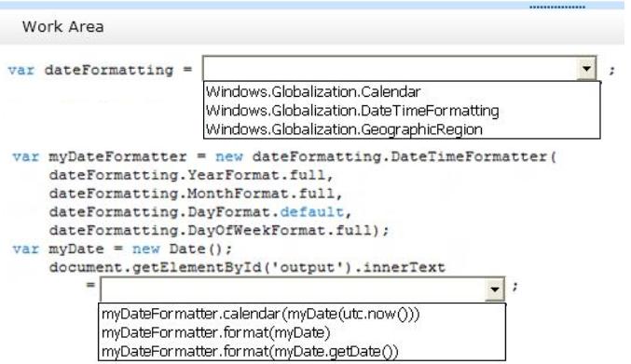Click the blue 'default' keyword in DayFormat line

[312, 212]
